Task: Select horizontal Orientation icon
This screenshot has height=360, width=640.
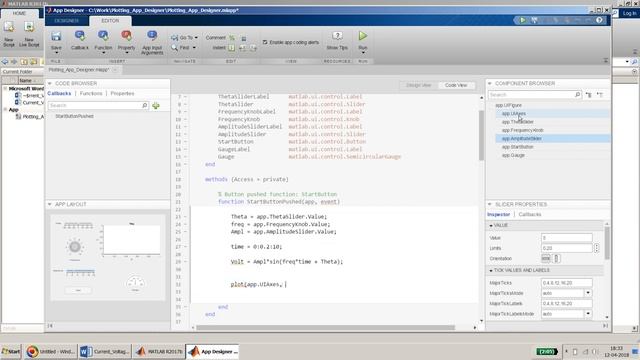Action: coord(546,258)
